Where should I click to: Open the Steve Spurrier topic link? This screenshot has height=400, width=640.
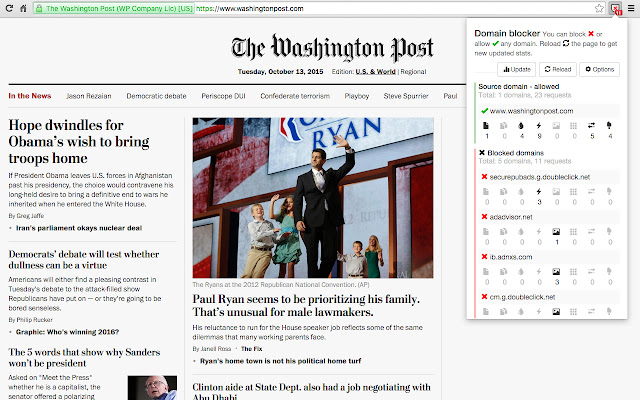(x=406, y=96)
